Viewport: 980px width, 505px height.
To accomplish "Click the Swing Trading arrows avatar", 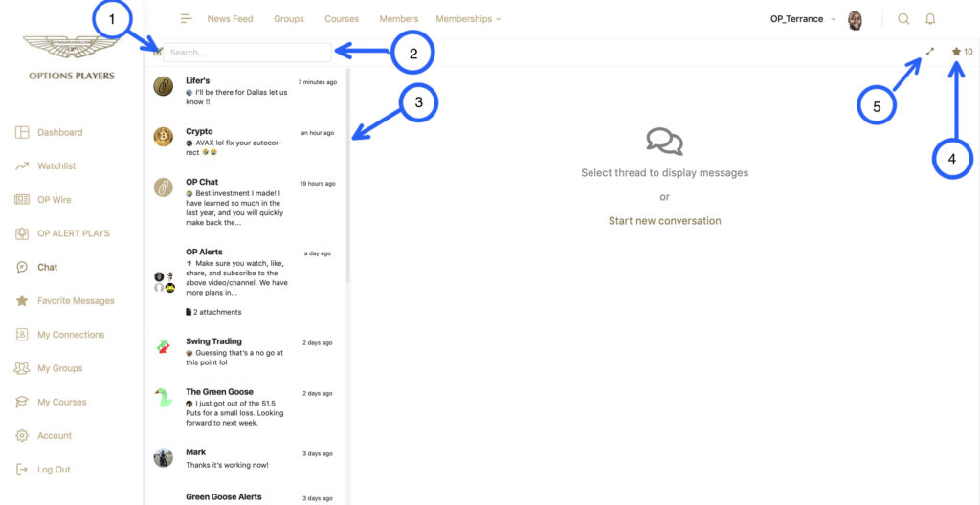I will (163, 347).
